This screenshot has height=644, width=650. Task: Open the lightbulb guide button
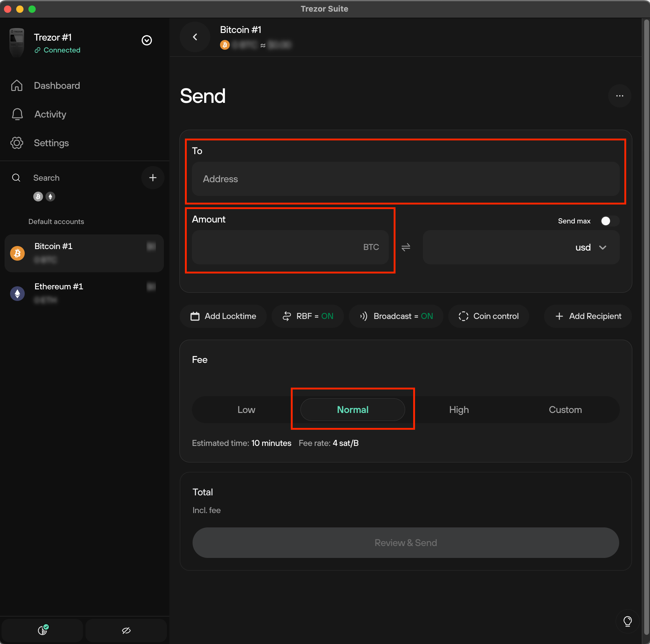(x=627, y=621)
